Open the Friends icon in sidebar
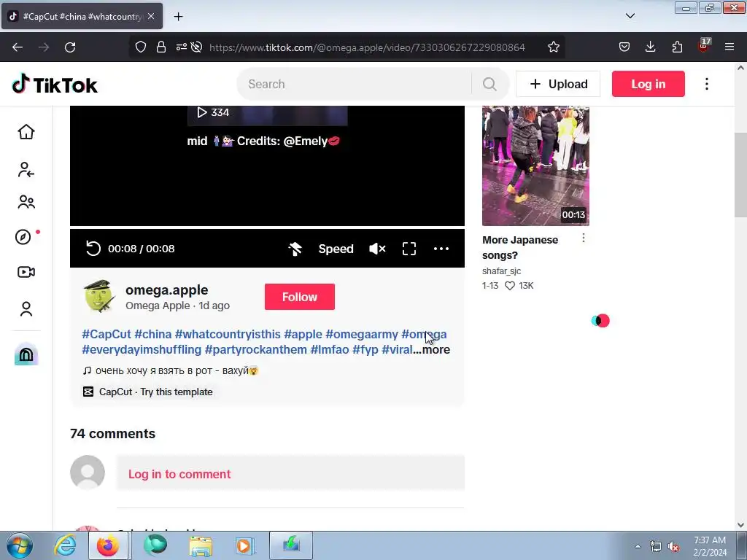747x560 pixels. tap(26, 202)
